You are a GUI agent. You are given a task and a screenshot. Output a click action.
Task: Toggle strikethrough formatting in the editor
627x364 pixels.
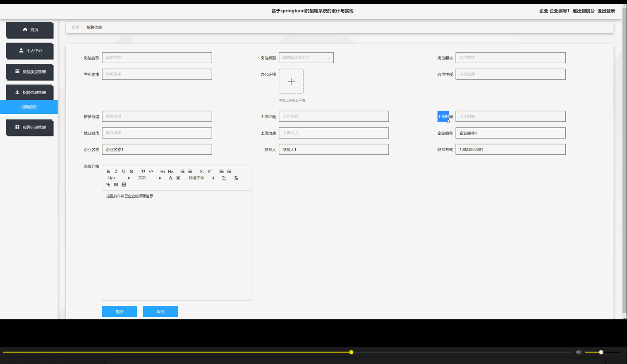132,171
